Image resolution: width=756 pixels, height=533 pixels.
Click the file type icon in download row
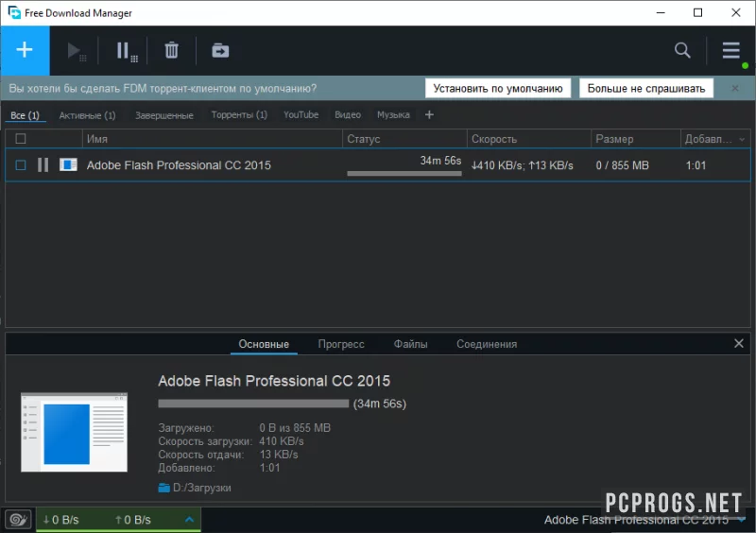click(68, 165)
